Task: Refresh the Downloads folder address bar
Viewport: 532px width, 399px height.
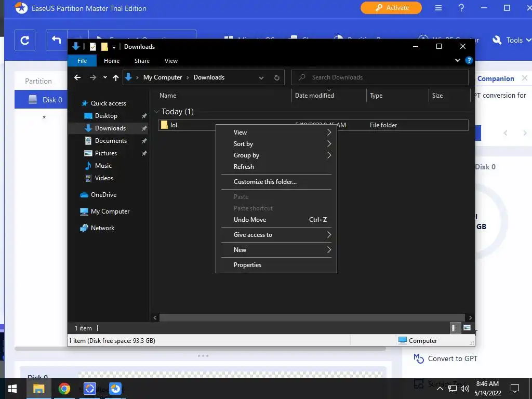Action: point(277,78)
